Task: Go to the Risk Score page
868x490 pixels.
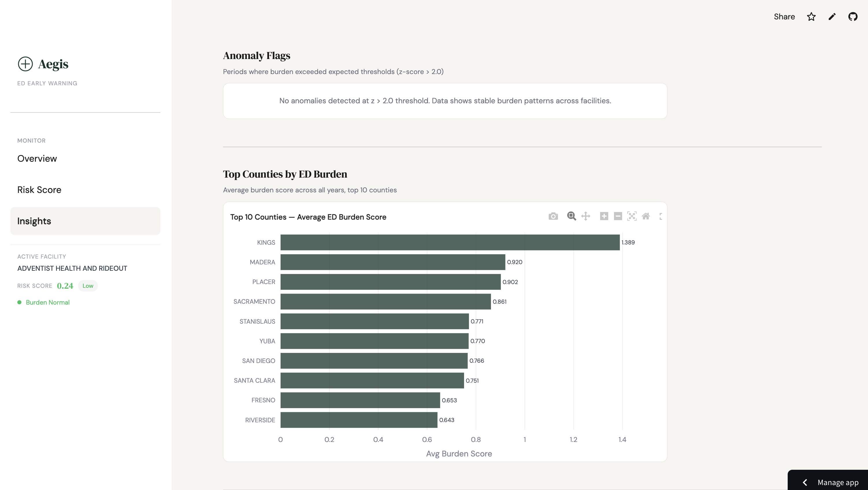Action: tap(39, 189)
